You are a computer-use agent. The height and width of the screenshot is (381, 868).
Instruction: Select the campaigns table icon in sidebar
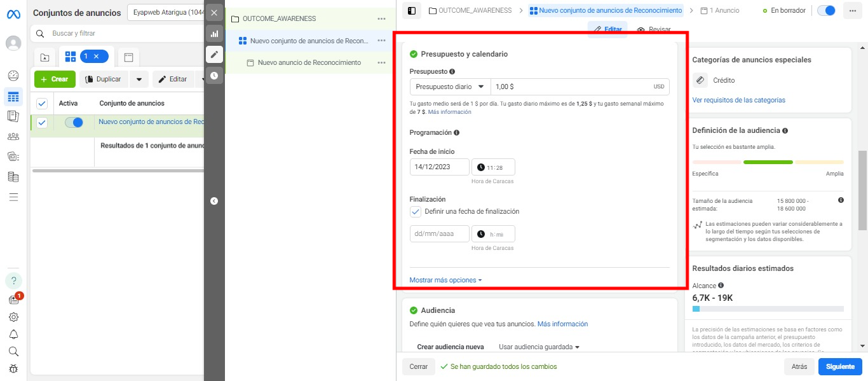point(13,97)
